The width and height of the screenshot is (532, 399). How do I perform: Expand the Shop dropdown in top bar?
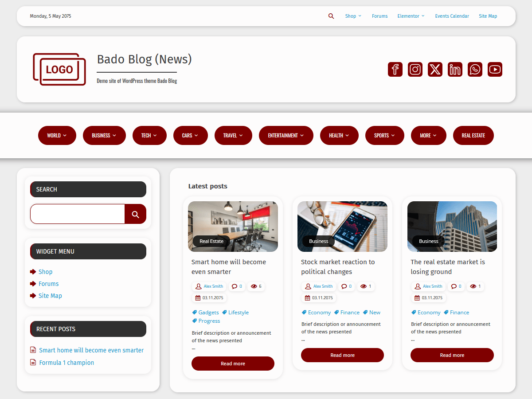click(x=353, y=16)
